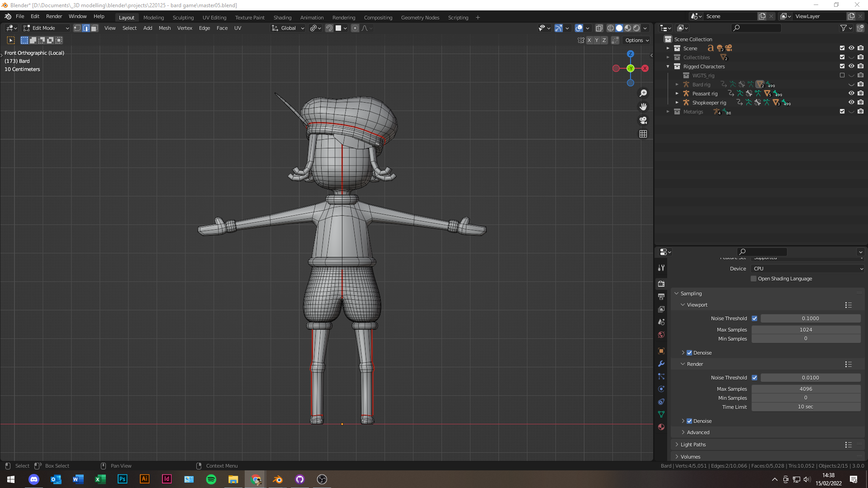Image resolution: width=868 pixels, height=488 pixels.
Task: Open the Material properties tab icon
Action: (x=661, y=427)
